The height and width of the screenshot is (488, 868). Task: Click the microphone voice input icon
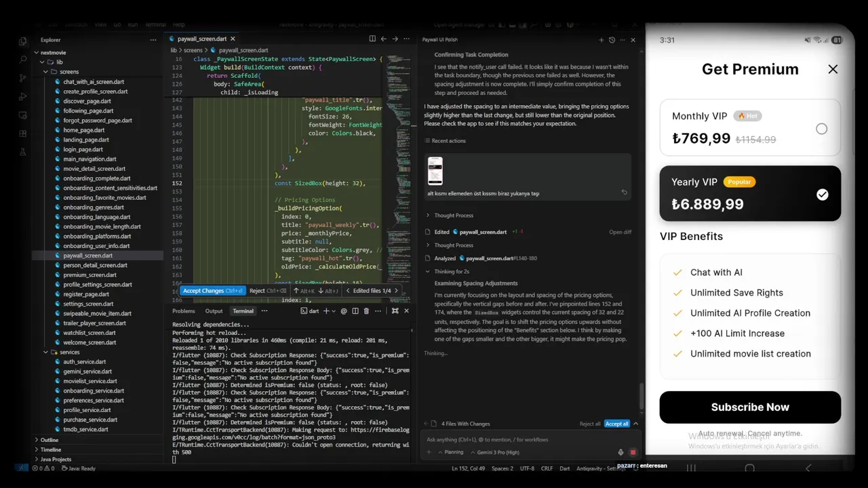(x=620, y=452)
